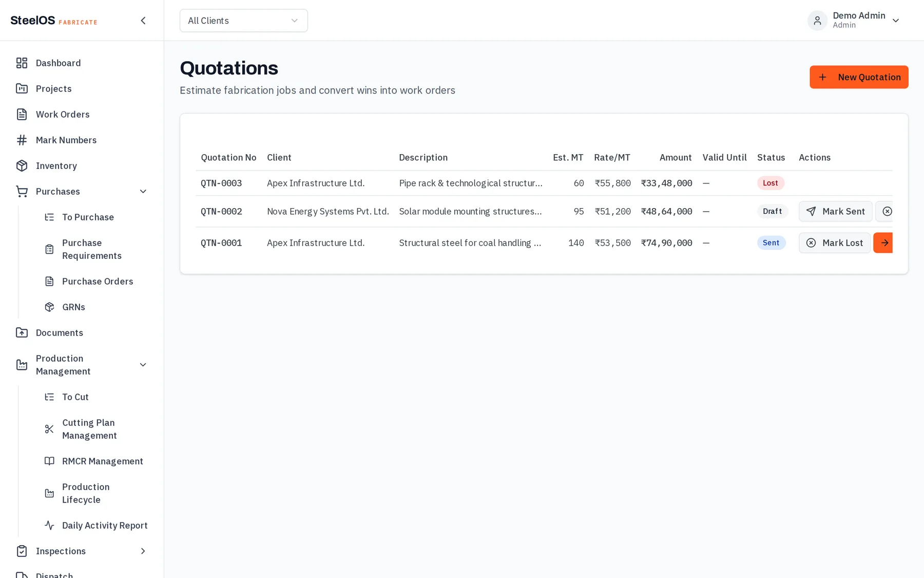Open the RMCR Management page
The image size is (924, 578).
[98, 461]
